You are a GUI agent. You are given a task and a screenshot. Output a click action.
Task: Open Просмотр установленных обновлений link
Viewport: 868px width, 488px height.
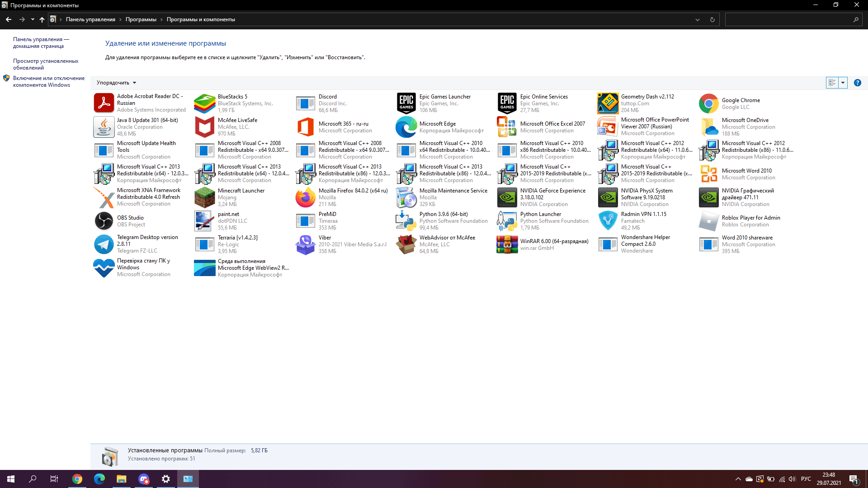(46, 64)
